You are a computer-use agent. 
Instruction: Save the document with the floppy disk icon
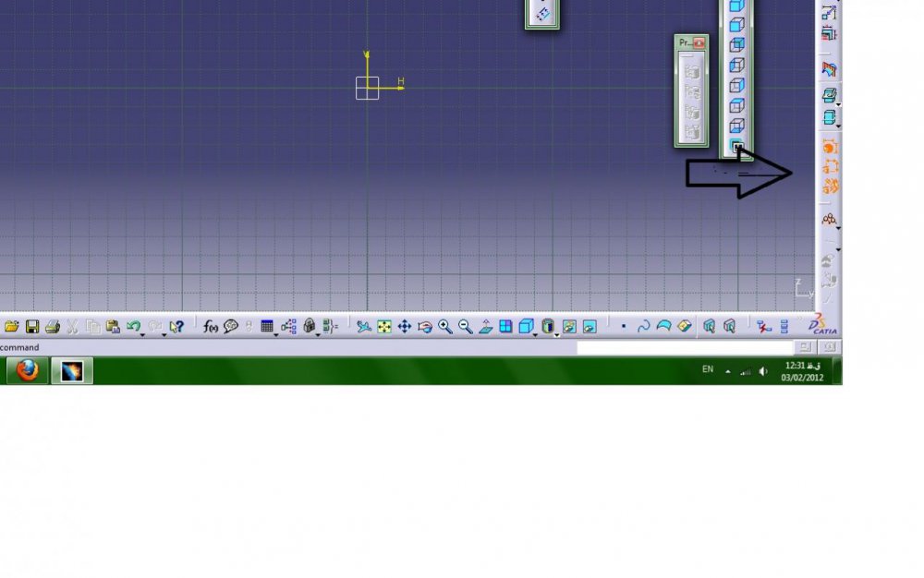coord(32,327)
